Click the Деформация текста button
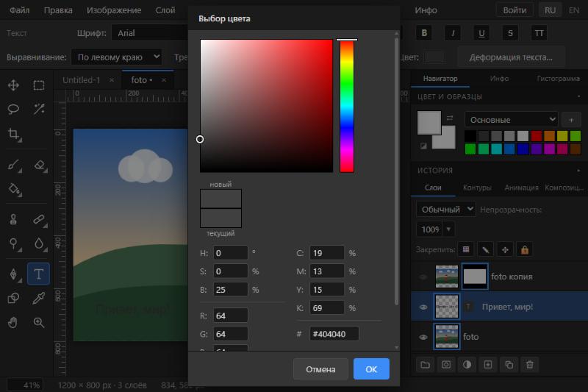Screen dimensions: 588x392 pos(511,57)
